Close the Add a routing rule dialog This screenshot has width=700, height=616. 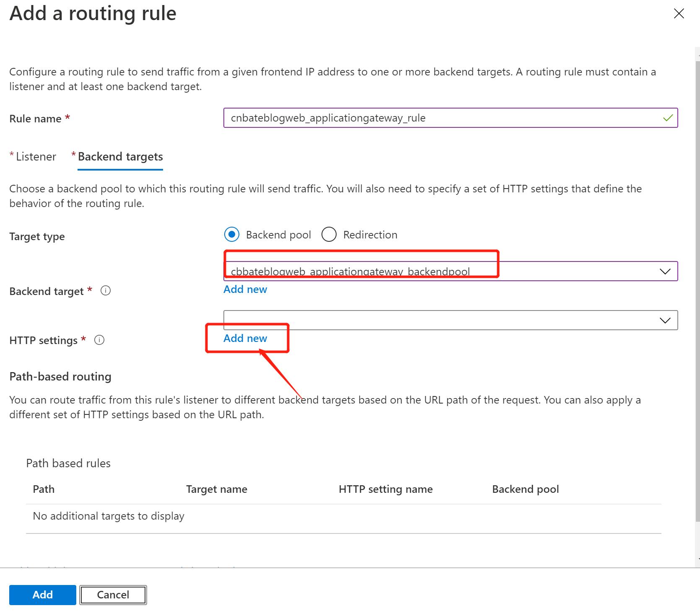(x=679, y=13)
